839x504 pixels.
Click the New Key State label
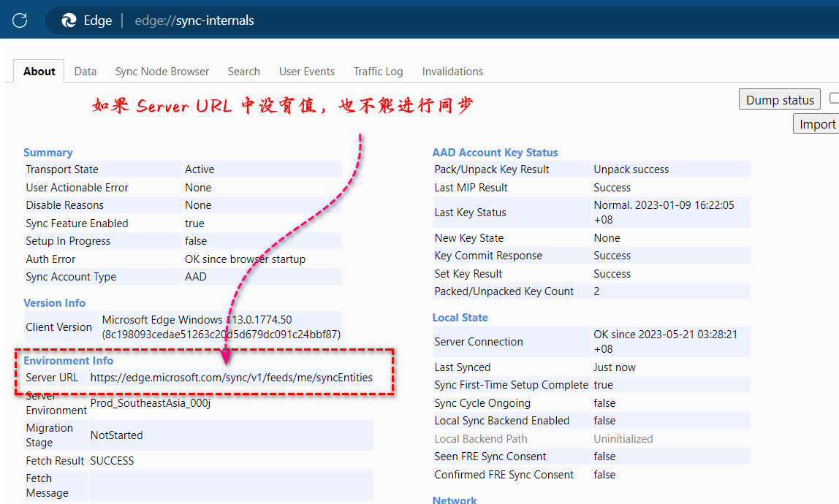(468, 238)
